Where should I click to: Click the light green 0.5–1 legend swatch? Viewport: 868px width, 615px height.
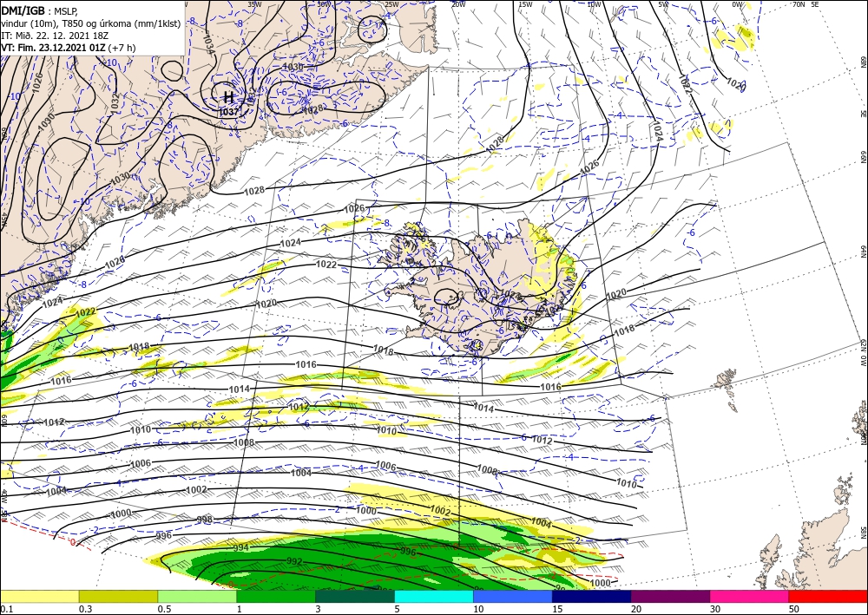coord(197,596)
